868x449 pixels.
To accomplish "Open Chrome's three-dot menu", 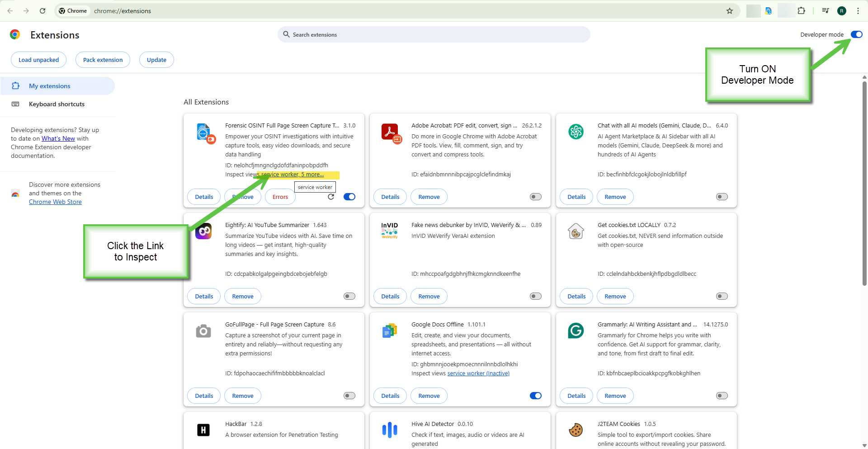I will [858, 11].
